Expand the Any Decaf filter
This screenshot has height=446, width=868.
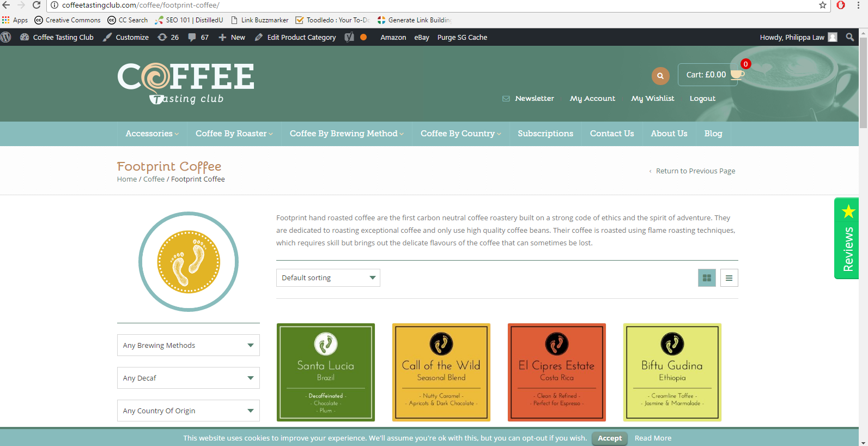click(x=189, y=378)
